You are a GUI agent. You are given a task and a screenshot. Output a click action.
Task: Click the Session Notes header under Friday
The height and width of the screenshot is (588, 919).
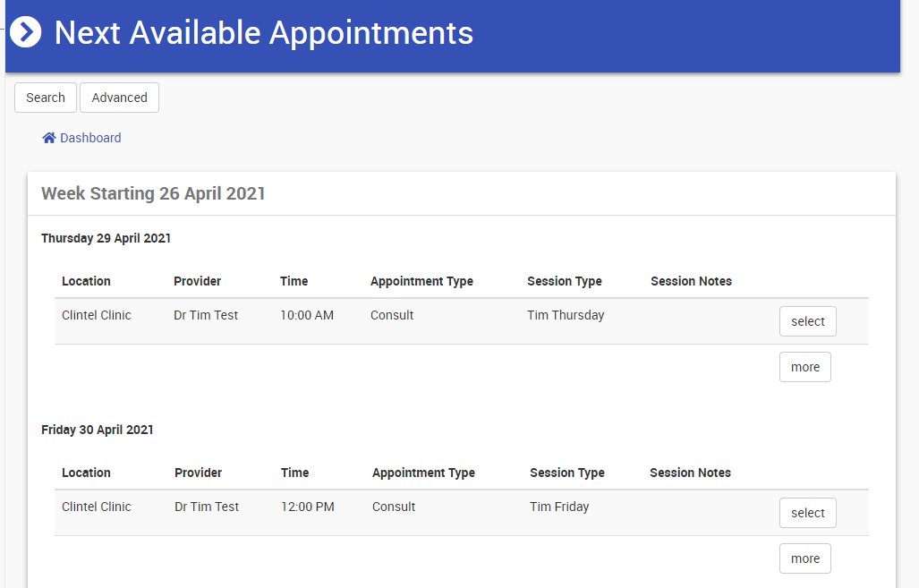click(690, 473)
